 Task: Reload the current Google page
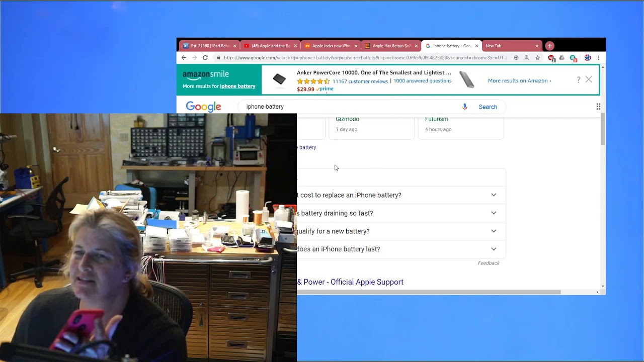205,58
